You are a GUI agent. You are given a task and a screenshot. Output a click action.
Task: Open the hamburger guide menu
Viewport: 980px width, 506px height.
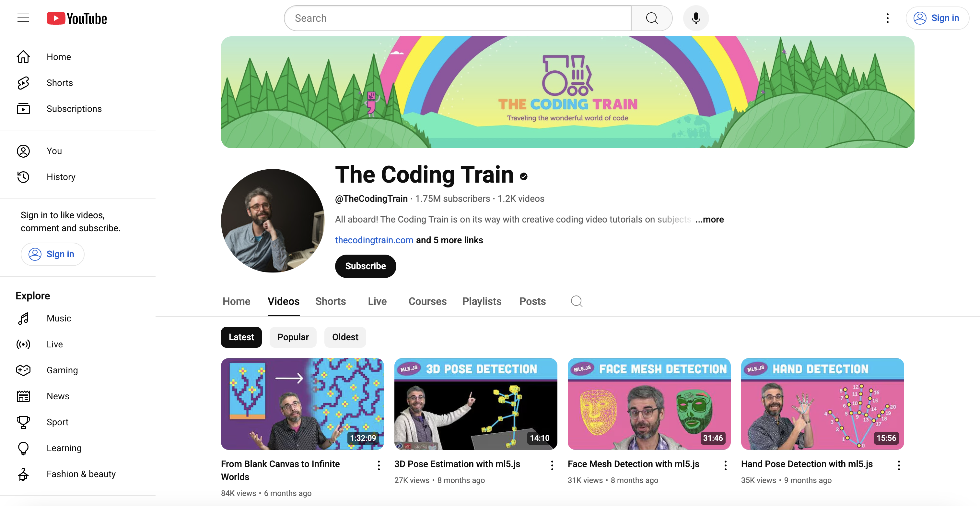[x=23, y=18]
